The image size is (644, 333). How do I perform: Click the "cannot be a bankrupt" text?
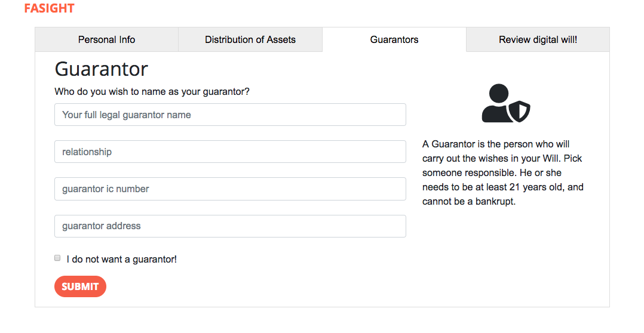tap(469, 201)
